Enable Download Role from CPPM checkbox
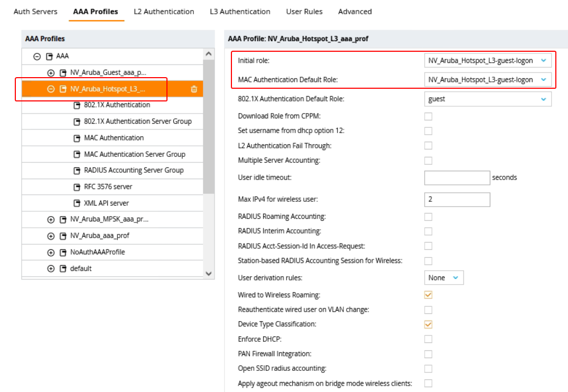The height and width of the screenshot is (392, 568). 429,116
